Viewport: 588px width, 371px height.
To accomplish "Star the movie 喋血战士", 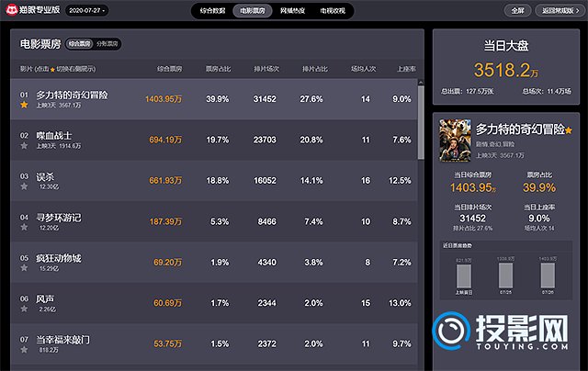I will click(x=24, y=146).
